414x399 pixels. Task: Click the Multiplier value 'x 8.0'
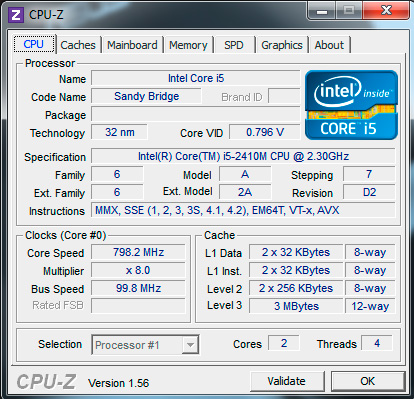[138, 270]
